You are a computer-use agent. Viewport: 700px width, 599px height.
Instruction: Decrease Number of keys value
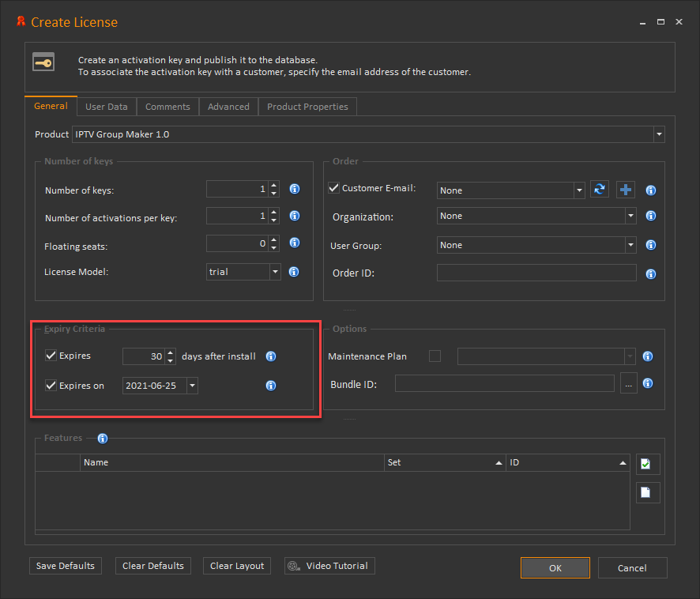click(x=273, y=194)
